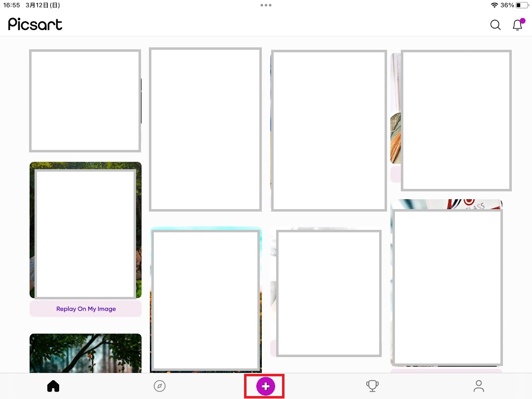
Task: Open the top post in the second column
Action: tap(205, 129)
